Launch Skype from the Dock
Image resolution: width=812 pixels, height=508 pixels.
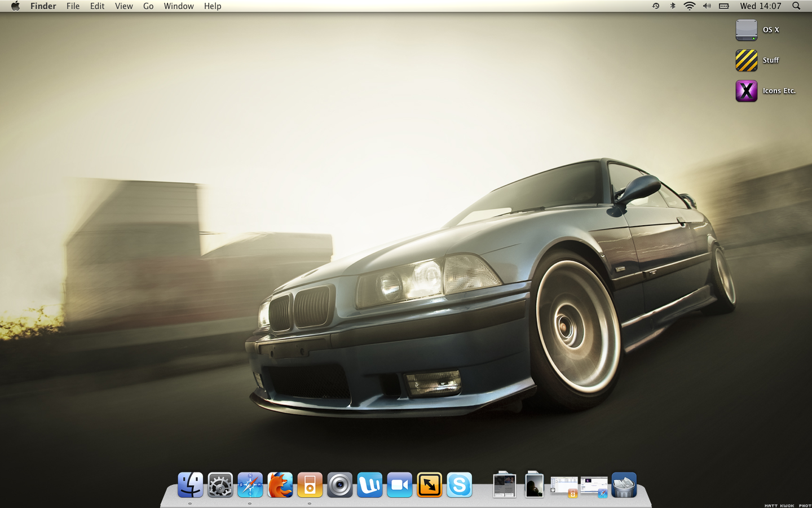point(460,485)
